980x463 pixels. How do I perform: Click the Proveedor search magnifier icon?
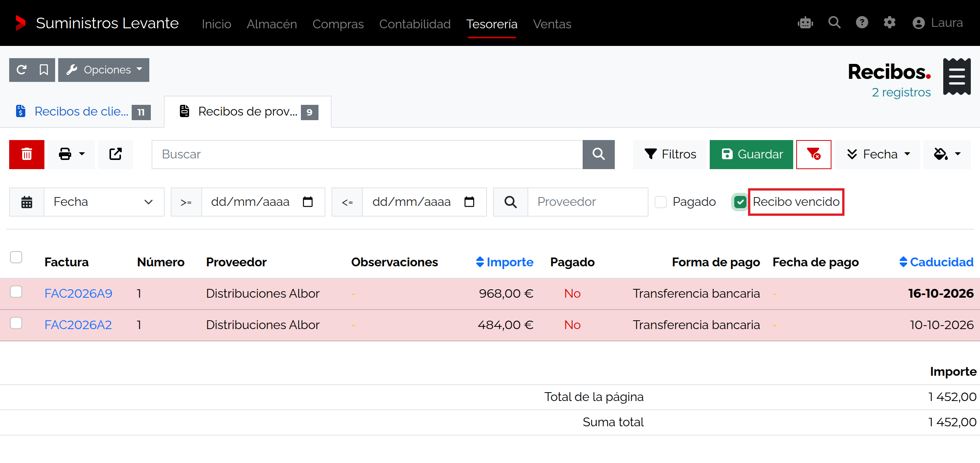coord(511,202)
